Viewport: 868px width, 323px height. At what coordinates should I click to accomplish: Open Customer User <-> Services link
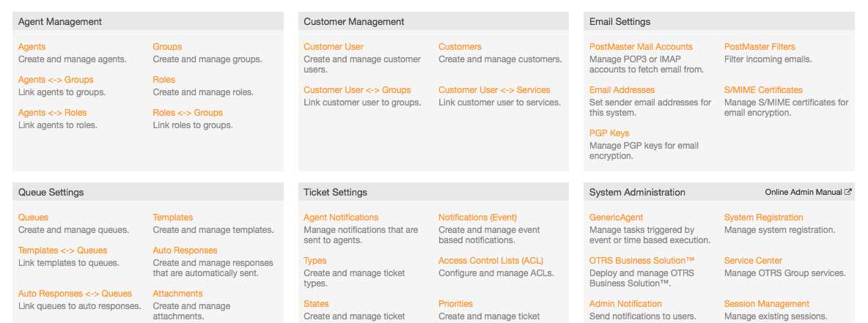click(494, 90)
